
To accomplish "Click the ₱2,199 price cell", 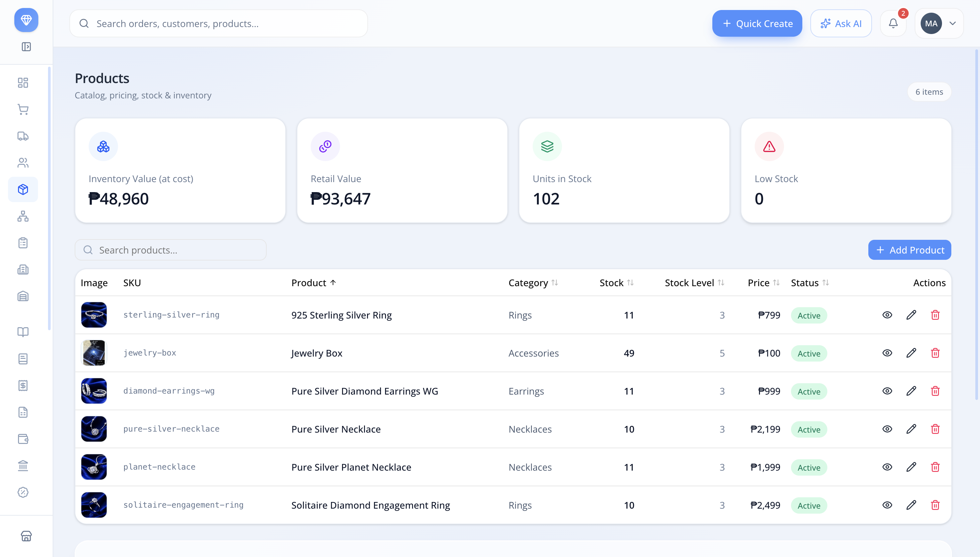I will pos(765,429).
